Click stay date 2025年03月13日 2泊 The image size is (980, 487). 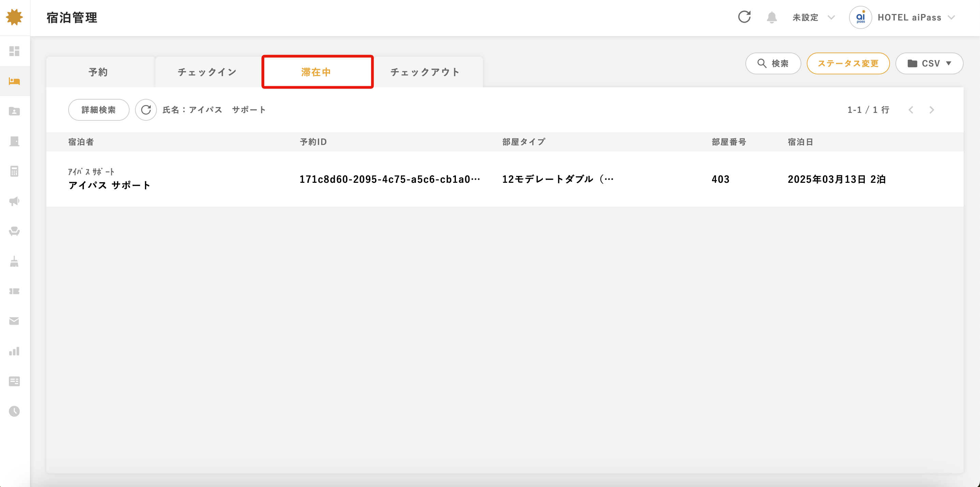[836, 179]
